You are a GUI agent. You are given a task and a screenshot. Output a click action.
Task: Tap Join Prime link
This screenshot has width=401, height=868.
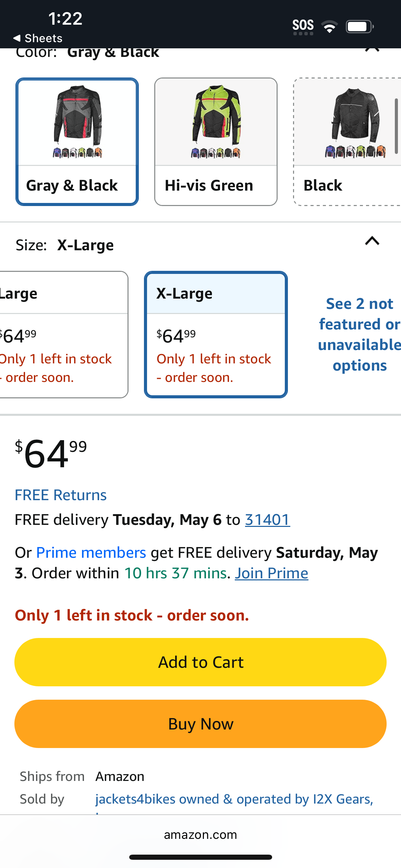[x=271, y=573]
